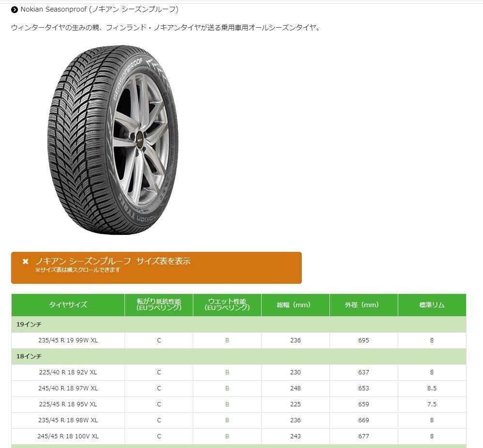Click the arrow bullet icon before Nokian Seasonproof
The image size is (483, 448).
[14, 10]
